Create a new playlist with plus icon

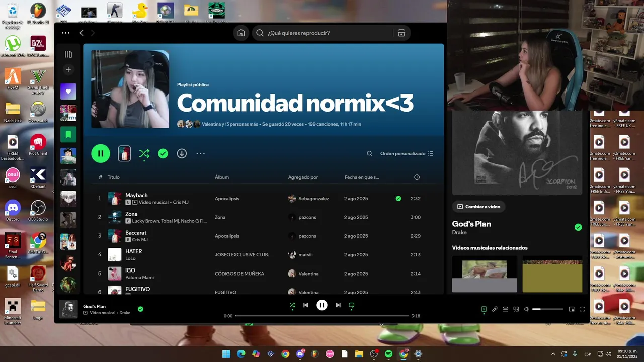click(68, 69)
